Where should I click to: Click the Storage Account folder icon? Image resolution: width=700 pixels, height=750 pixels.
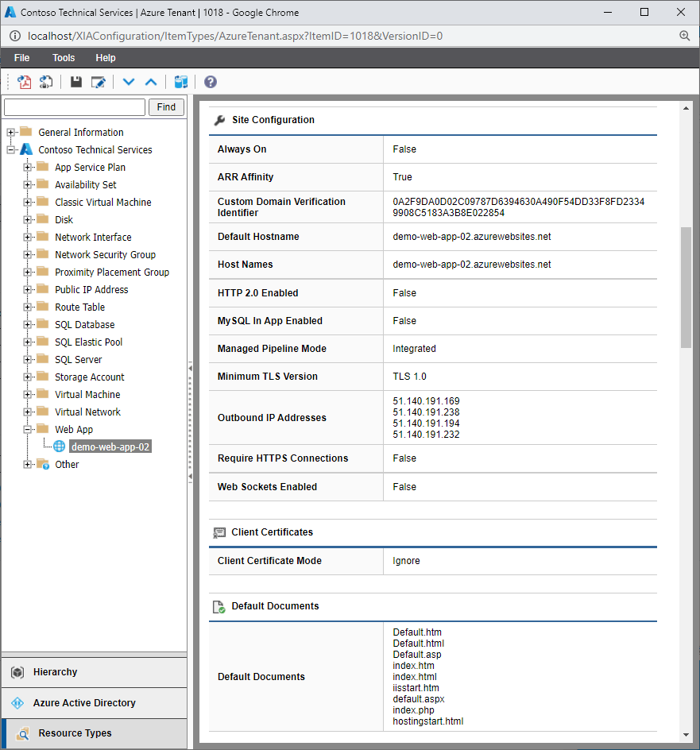click(43, 377)
